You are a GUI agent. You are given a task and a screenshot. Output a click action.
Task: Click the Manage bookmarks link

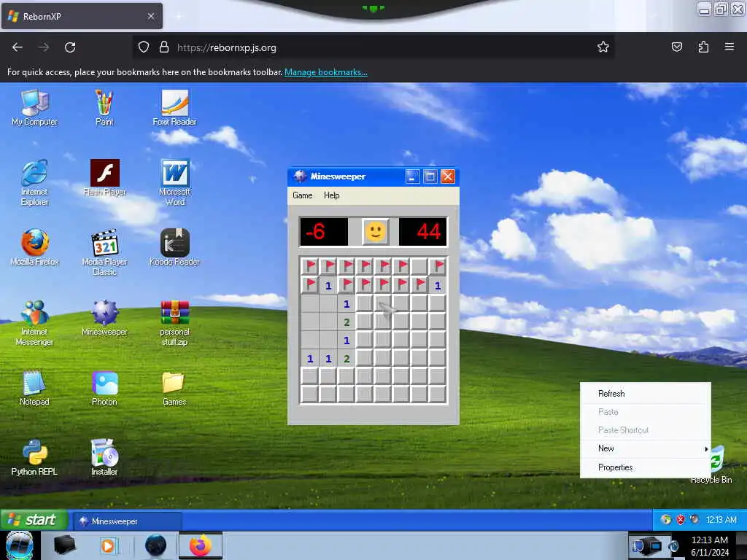326,72
